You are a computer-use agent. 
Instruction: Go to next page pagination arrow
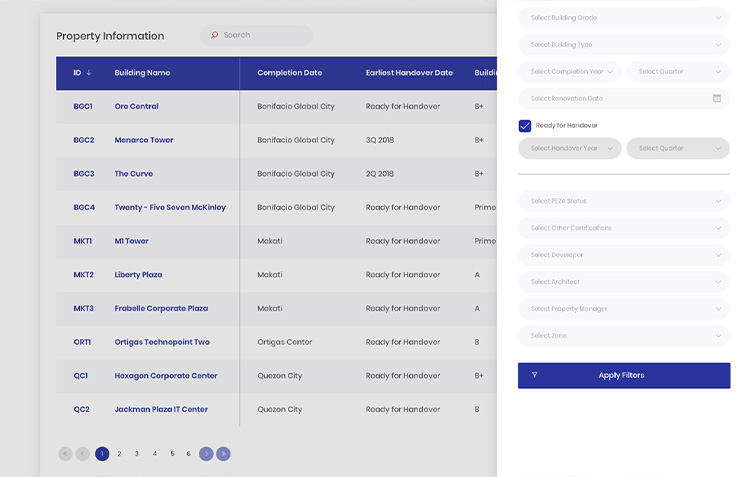(x=206, y=454)
